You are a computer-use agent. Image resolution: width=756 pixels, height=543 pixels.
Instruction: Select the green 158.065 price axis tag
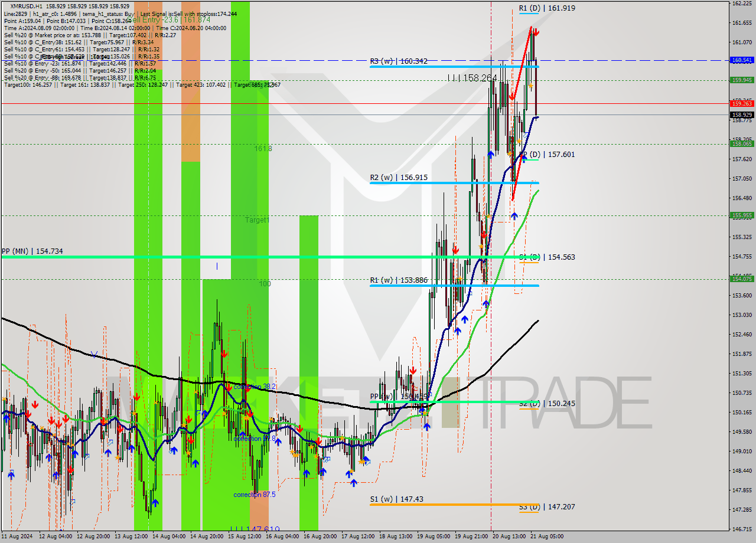point(742,143)
